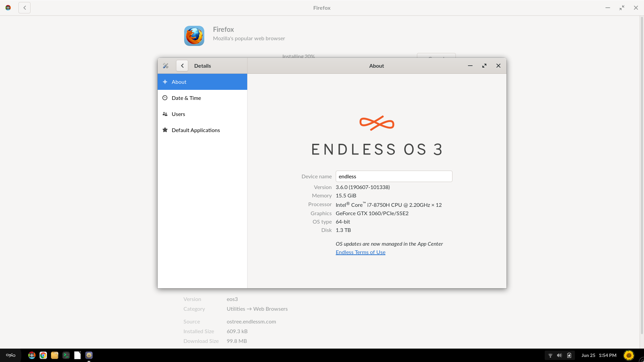Open Terminal from taskbar
The height and width of the screenshot is (362, 644).
(66, 355)
